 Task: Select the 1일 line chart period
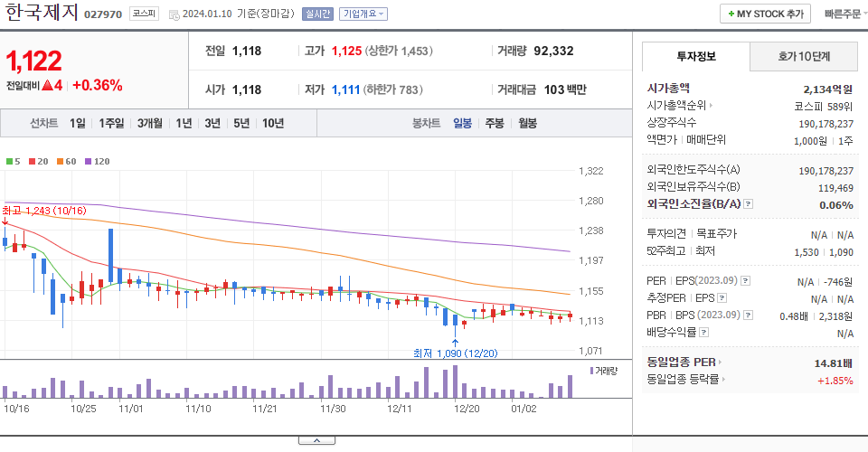pyautogui.click(x=78, y=123)
